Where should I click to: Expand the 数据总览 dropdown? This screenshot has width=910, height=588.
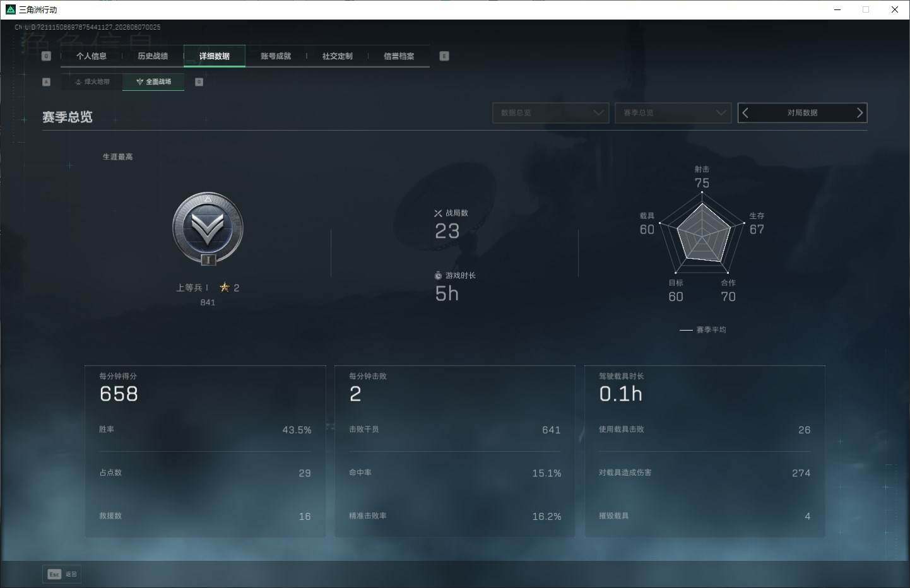[x=550, y=113]
